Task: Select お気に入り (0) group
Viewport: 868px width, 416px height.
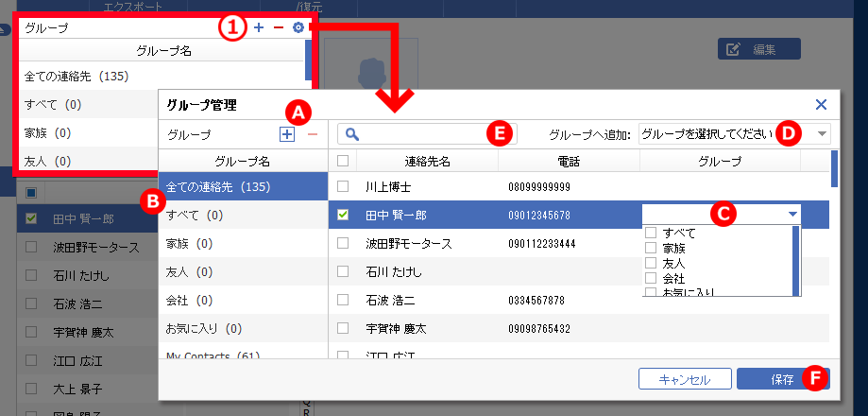Action: (243, 328)
